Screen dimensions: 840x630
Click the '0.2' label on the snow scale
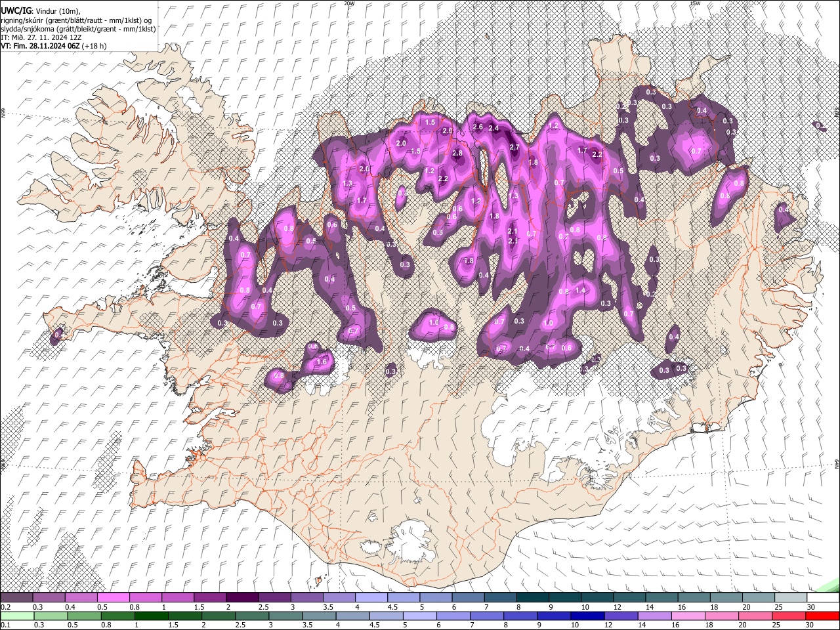point(5,607)
